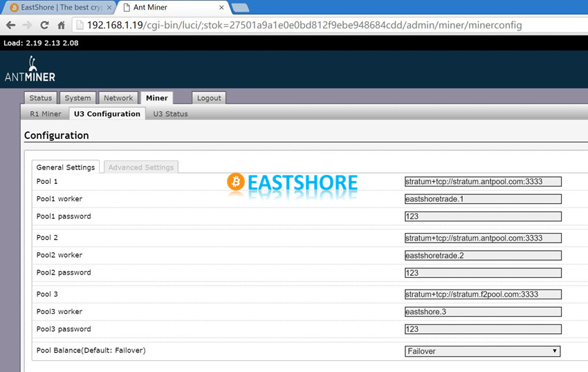Open the Network tab
The height and width of the screenshot is (372, 588).
118,98
